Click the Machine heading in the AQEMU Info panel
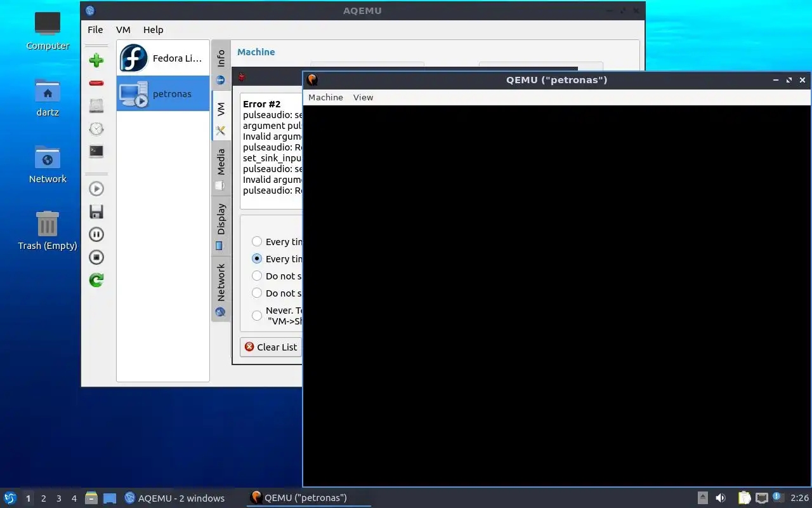Viewport: 812px width, 508px height. [256, 52]
